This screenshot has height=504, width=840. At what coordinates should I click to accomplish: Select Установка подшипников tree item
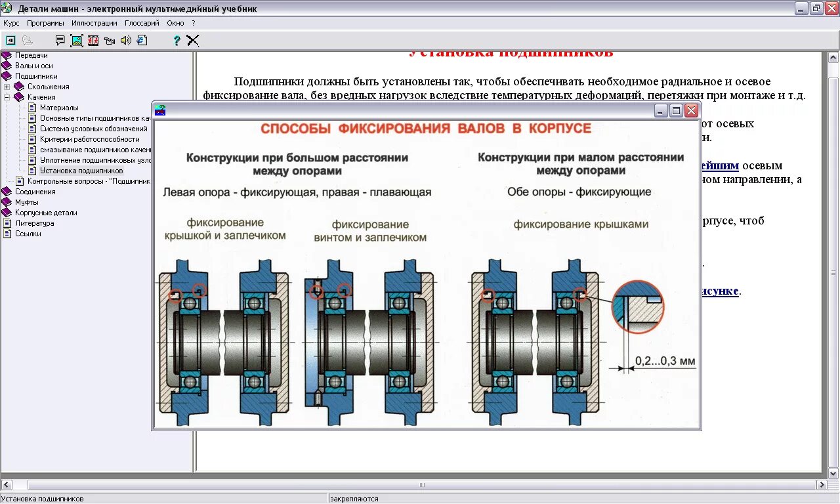(x=81, y=171)
